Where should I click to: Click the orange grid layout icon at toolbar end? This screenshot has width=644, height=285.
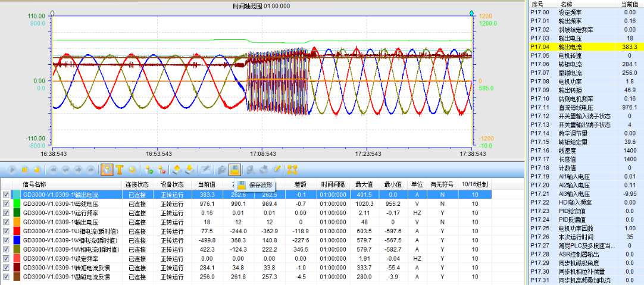click(292, 170)
